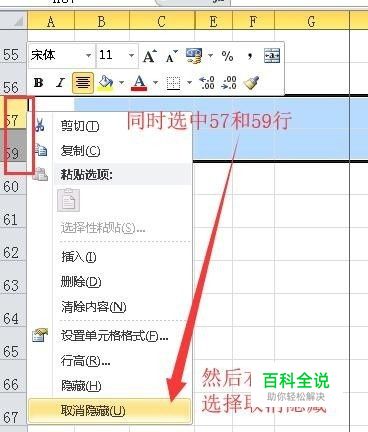Select column F header
Image resolution: width=368 pixels, height=432 pixels.
click(x=253, y=22)
